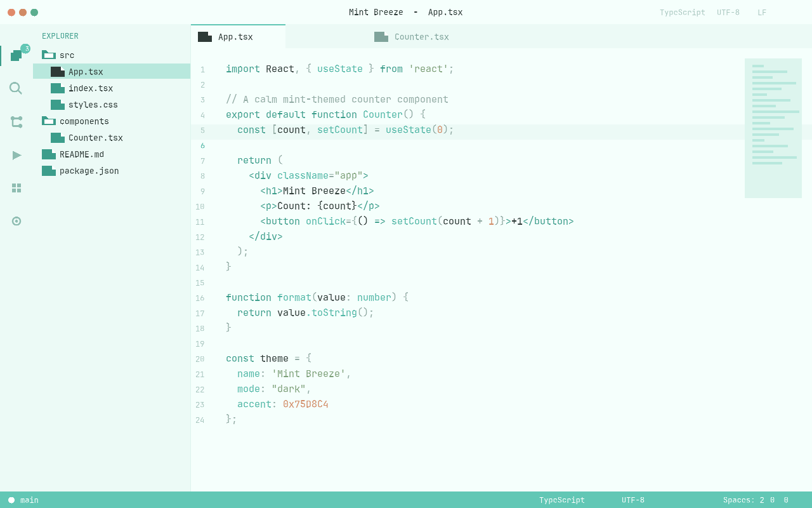The width and height of the screenshot is (812, 508).
Task: Click the 'export default function Counter' line
Action: (x=326, y=114)
